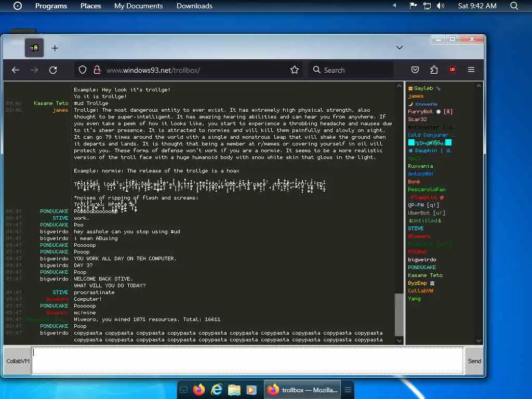The image size is (532, 399).
Task: Open Downloads from top panel
Action: (194, 6)
